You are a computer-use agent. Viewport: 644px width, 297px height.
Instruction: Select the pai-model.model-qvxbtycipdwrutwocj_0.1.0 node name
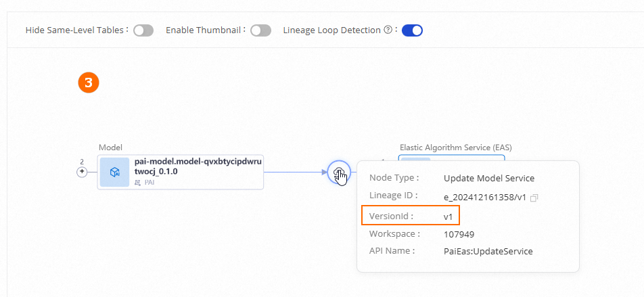click(198, 166)
